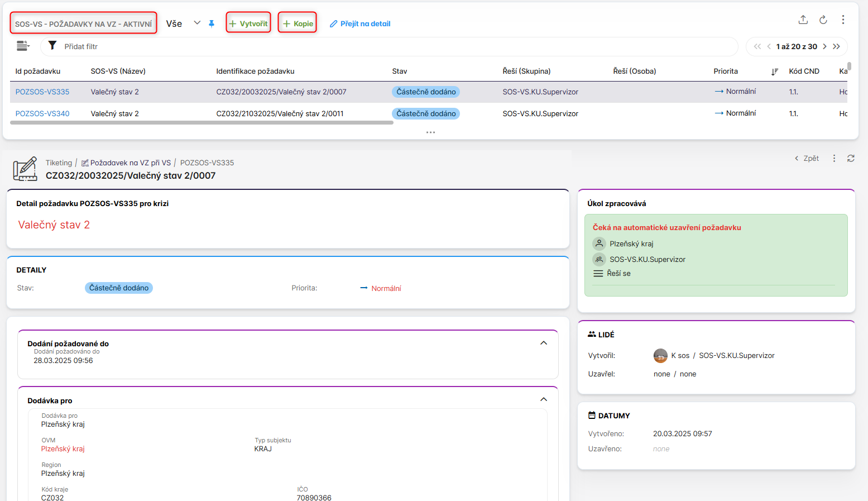Go to the next page of results
The image size is (868, 501).
[x=824, y=46]
